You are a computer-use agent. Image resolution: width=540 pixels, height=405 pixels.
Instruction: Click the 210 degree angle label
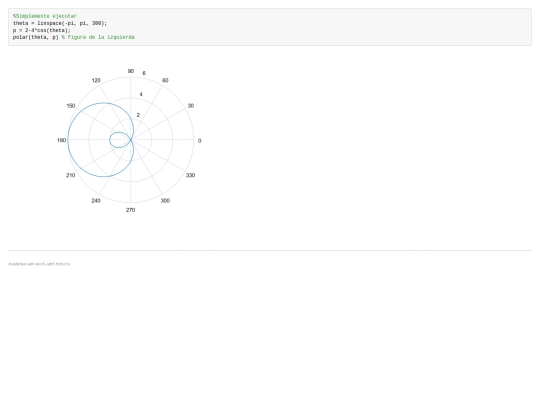click(x=71, y=175)
